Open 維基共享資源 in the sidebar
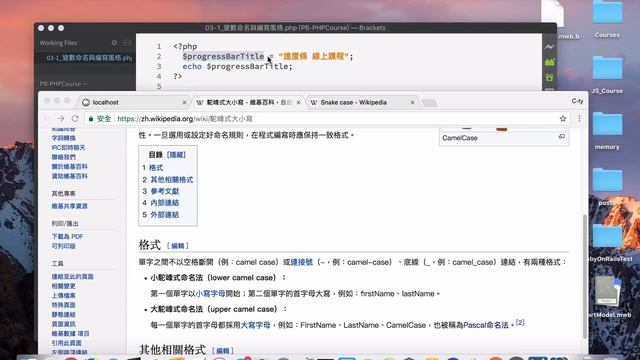This screenshot has width=640, height=360. pyautogui.click(x=69, y=206)
